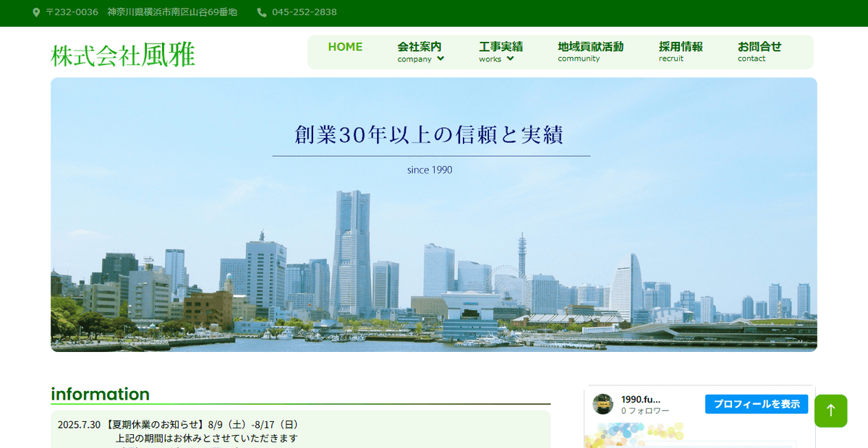This screenshot has height=448, width=868.
Task: Open the 採用情報 recruit page
Action: 680,51
